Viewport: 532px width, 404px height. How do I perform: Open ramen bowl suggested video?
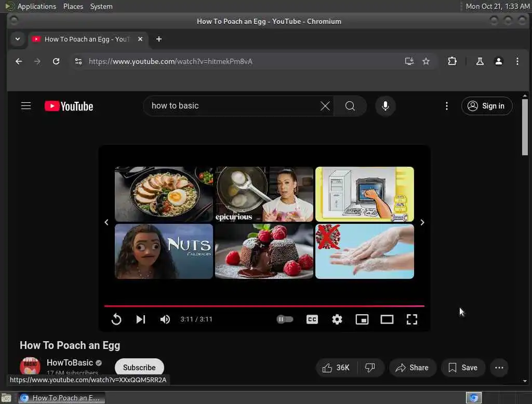(164, 194)
